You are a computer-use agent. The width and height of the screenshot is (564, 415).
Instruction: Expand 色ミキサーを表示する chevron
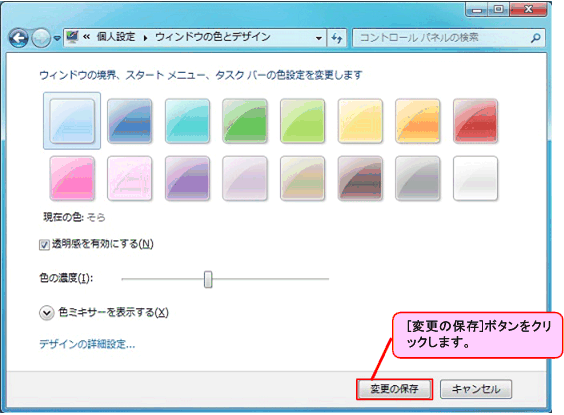pyautogui.click(x=46, y=313)
